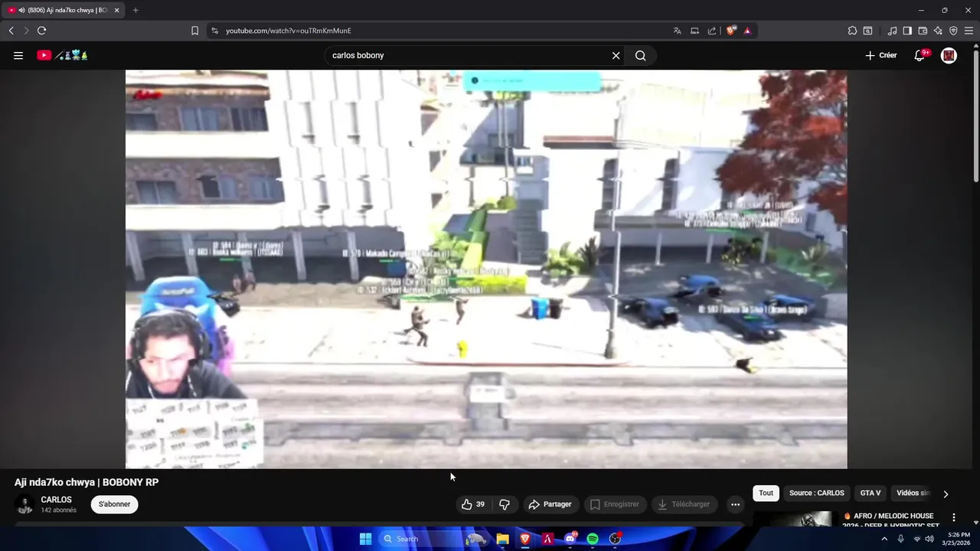Image resolution: width=980 pixels, height=551 pixels.
Task: Like the video with thumbs up
Action: click(x=473, y=504)
